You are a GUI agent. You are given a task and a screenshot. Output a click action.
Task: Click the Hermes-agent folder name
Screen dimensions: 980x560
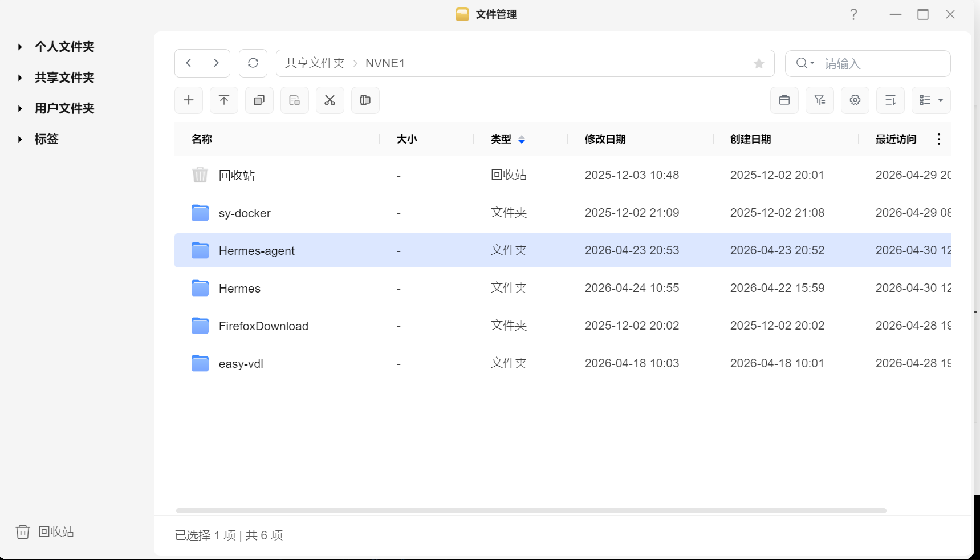[x=257, y=251]
